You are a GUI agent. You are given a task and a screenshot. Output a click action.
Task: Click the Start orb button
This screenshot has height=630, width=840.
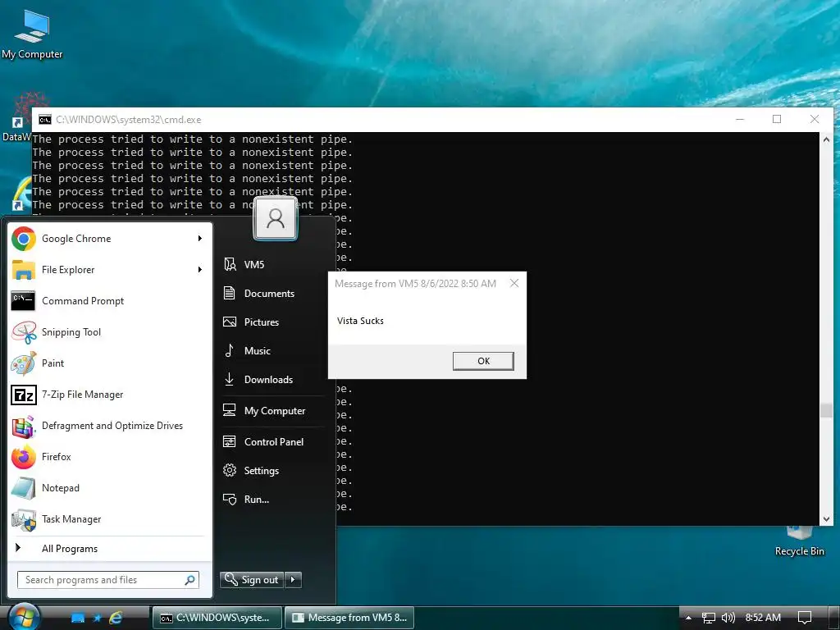pyautogui.click(x=25, y=617)
